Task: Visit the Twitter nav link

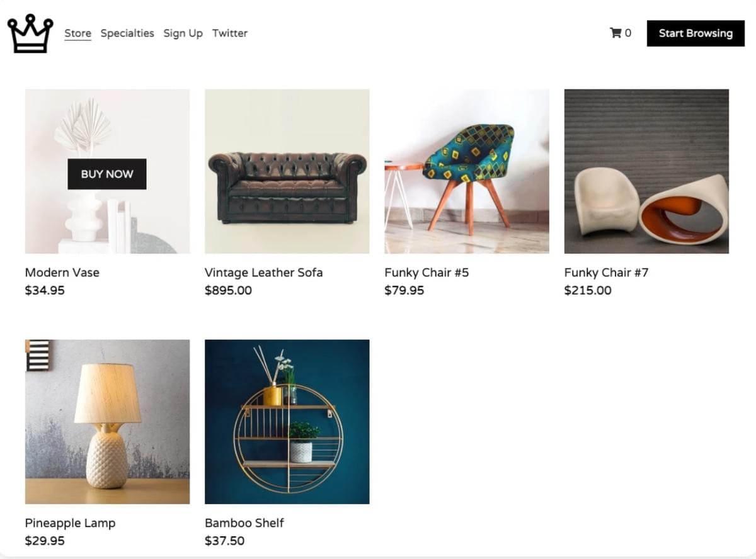Action: coord(230,33)
